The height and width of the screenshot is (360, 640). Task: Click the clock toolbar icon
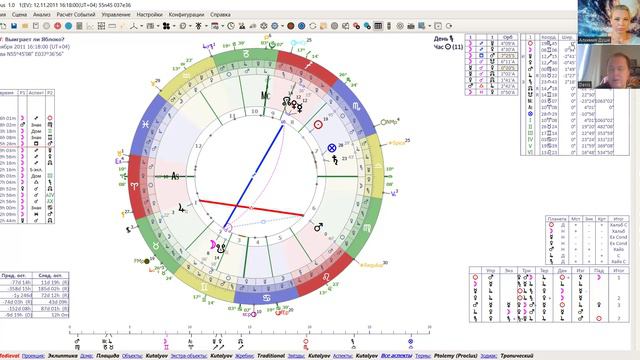pos(231,26)
